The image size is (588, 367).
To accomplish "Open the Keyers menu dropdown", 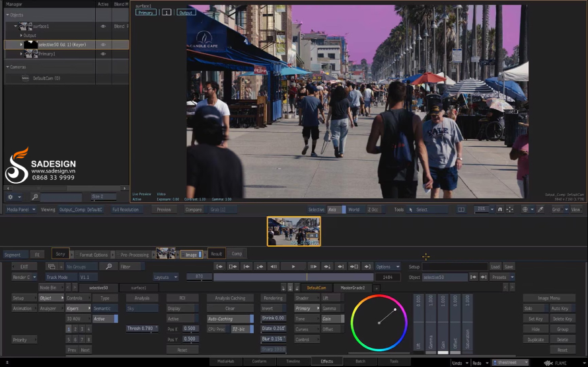I will 78,308.
